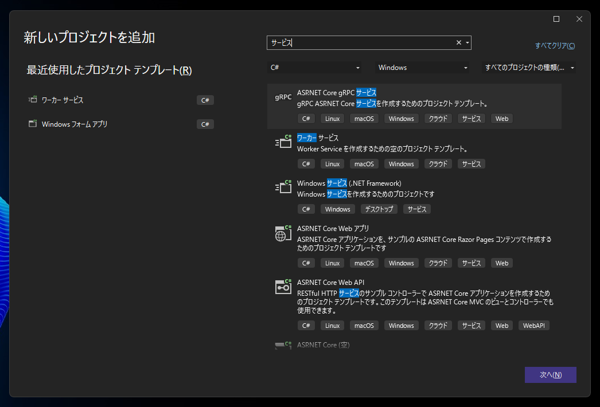Viewport: 600px width, 407px height.
Task: Click the 次へ(N) button
Action: [550, 375]
